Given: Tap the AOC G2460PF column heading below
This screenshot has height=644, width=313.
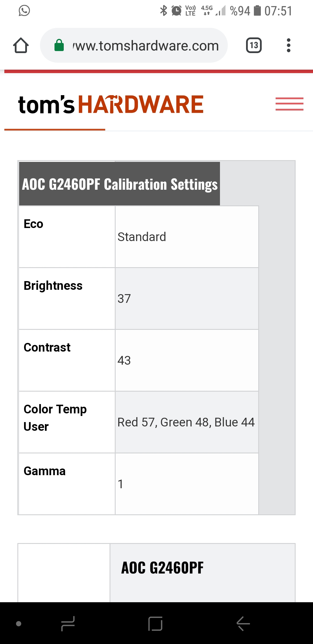Looking at the screenshot, I should [x=162, y=568].
